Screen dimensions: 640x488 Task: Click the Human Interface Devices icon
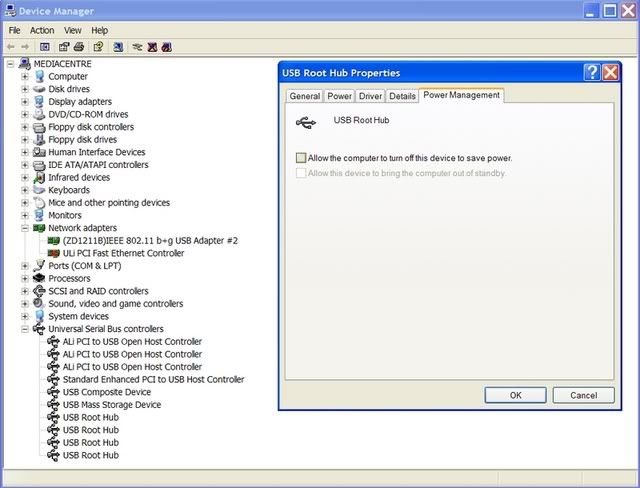pos(39,152)
